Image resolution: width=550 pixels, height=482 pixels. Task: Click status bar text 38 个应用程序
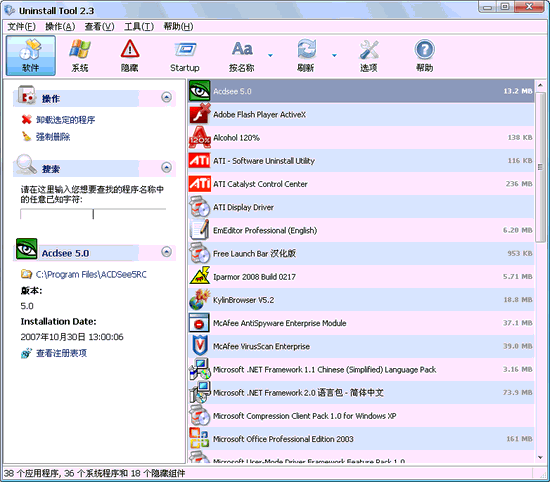click(x=32, y=474)
